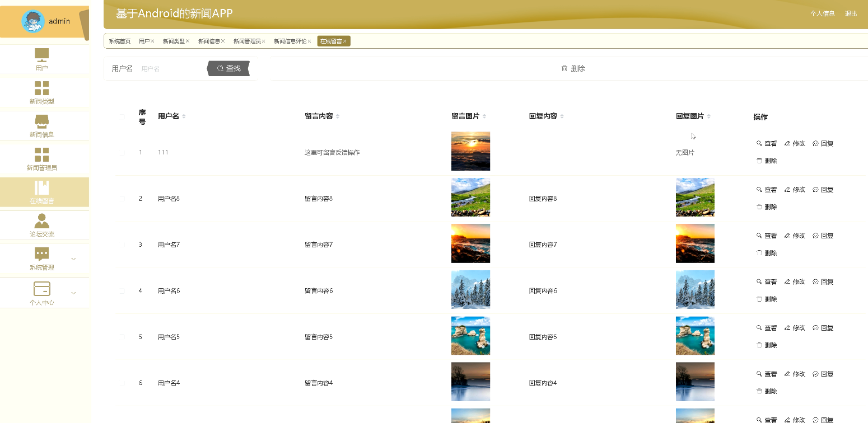Click the 查找 search button
Image resolution: width=868 pixels, height=423 pixels.
228,68
